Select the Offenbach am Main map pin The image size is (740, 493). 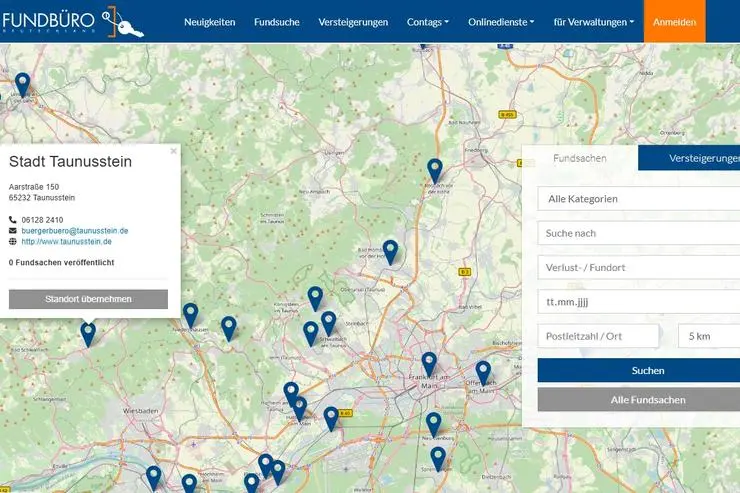pos(483,371)
